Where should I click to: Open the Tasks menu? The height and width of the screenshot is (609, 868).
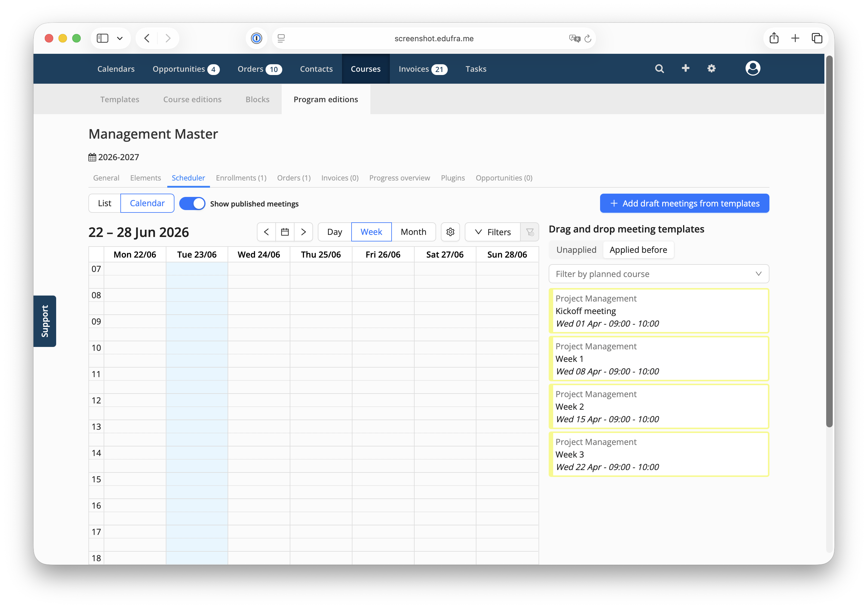tap(476, 69)
